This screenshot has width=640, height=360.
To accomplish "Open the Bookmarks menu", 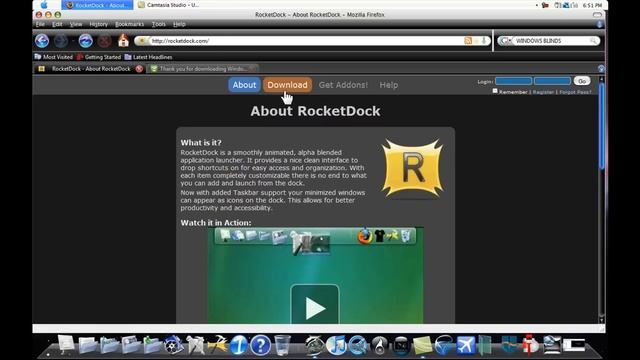I will 129,24.
